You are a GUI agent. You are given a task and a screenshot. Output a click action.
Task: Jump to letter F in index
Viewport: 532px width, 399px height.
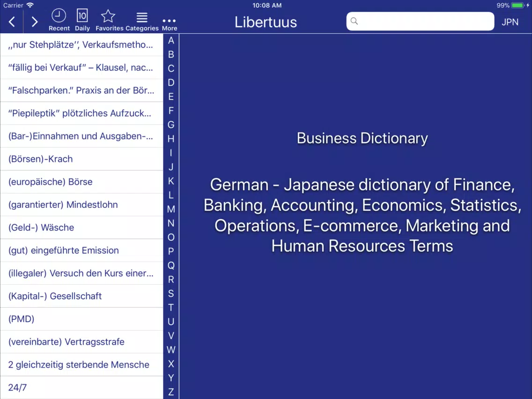tap(171, 111)
